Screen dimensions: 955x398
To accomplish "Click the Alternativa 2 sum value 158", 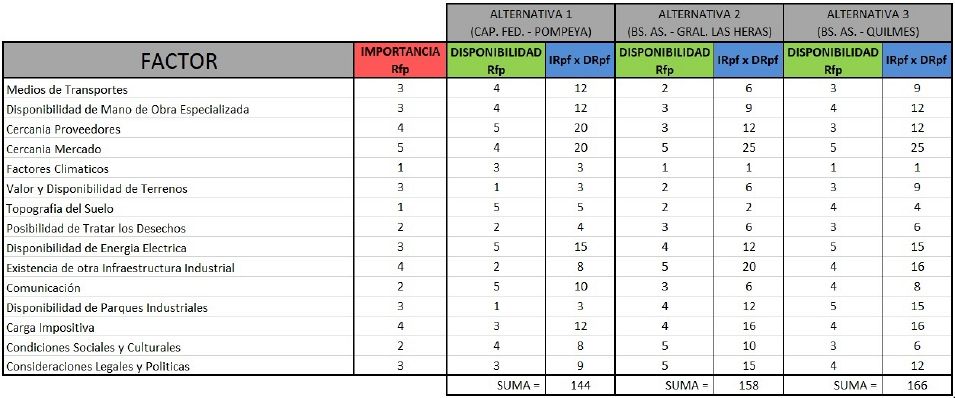I will click(749, 385).
